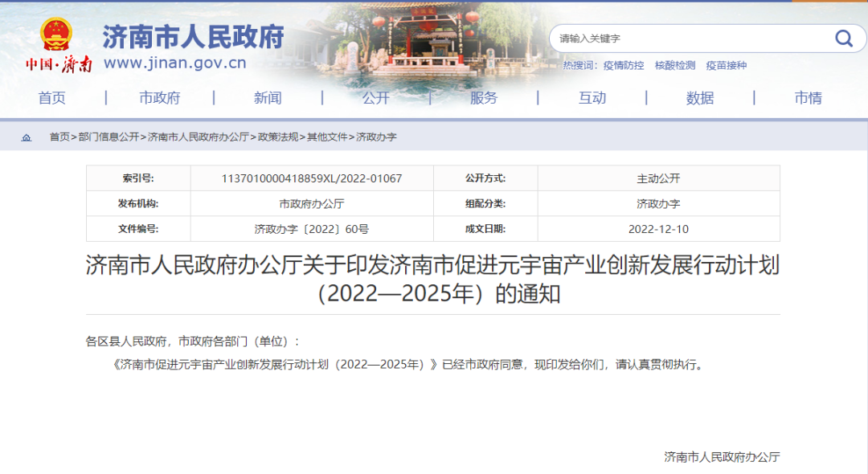
Task: Open the 服务 navigation menu
Action: [x=484, y=97]
